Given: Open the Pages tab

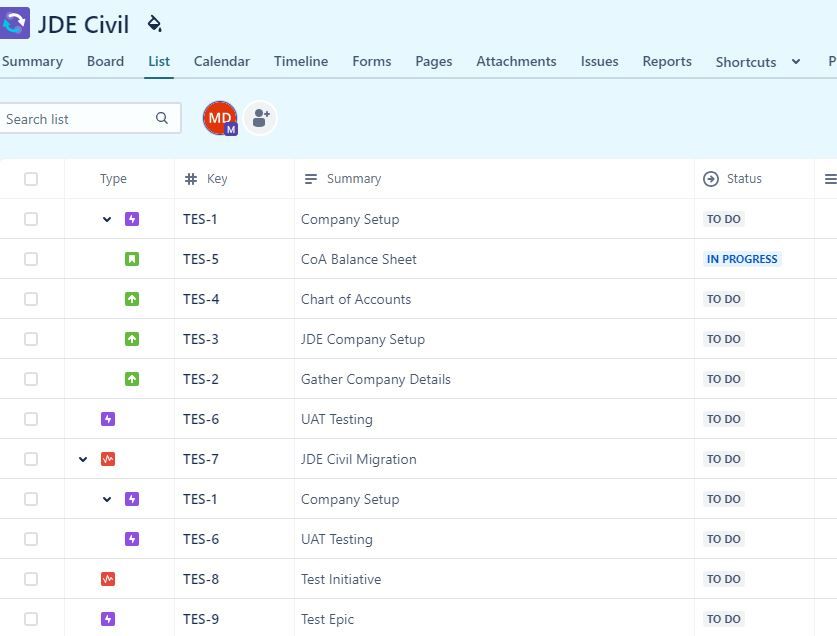Looking at the screenshot, I should click(433, 61).
